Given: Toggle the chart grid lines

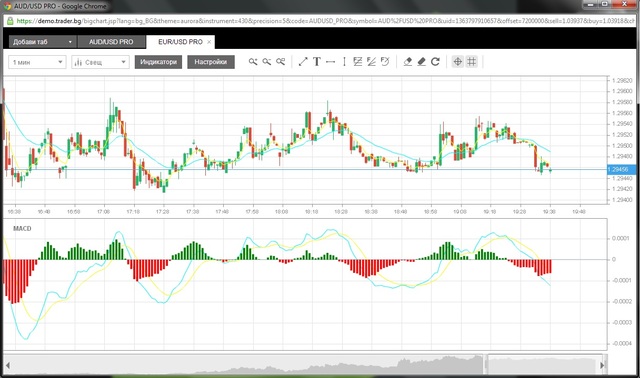Looking at the screenshot, I should click(x=472, y=62).
